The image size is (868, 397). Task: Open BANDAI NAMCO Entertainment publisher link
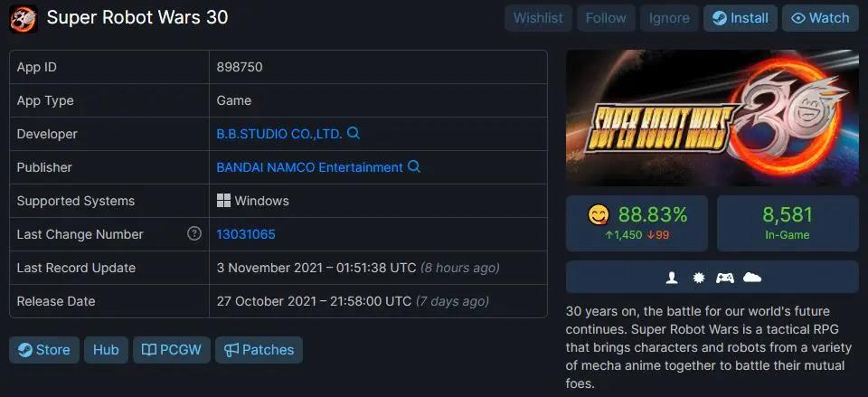pyautogui.click(x=309, y=167)
